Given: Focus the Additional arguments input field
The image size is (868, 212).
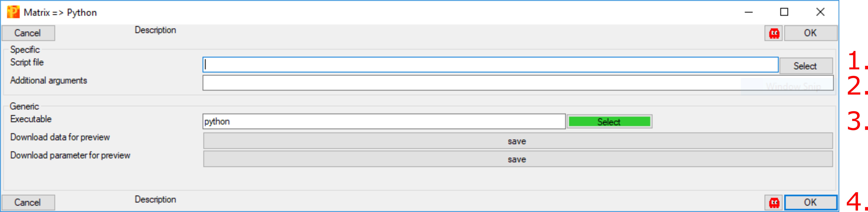Looking at the screenshot, I should 518,83.
